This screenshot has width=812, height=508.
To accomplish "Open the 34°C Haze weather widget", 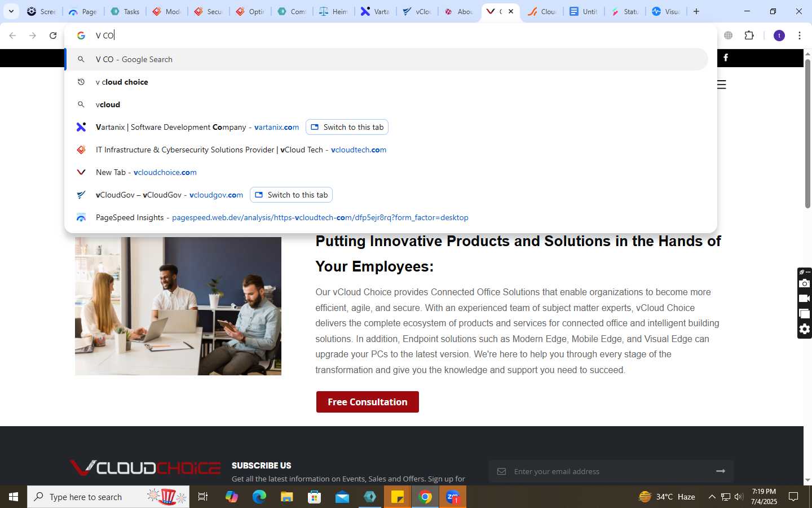I will pos(667,497).
